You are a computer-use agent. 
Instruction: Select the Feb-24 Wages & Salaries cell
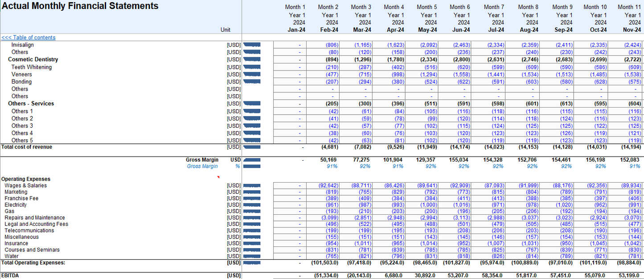click(x=328, y=186)
